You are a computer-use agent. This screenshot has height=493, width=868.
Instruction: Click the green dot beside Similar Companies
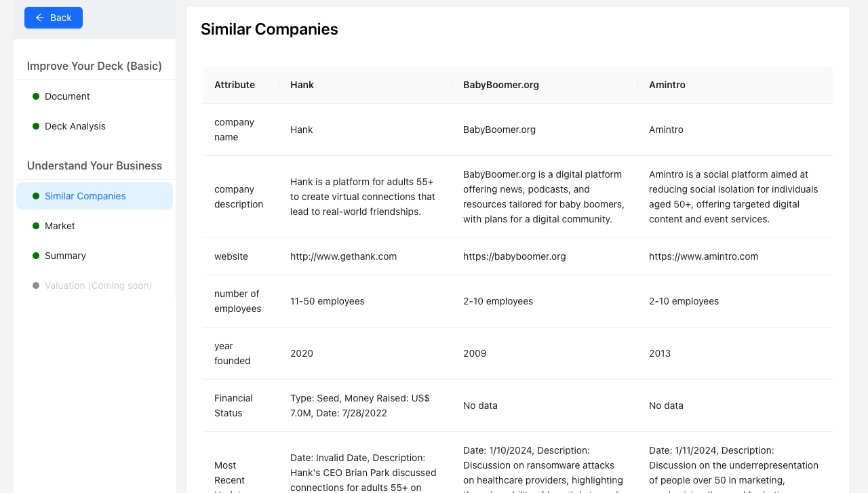(36, 196)
